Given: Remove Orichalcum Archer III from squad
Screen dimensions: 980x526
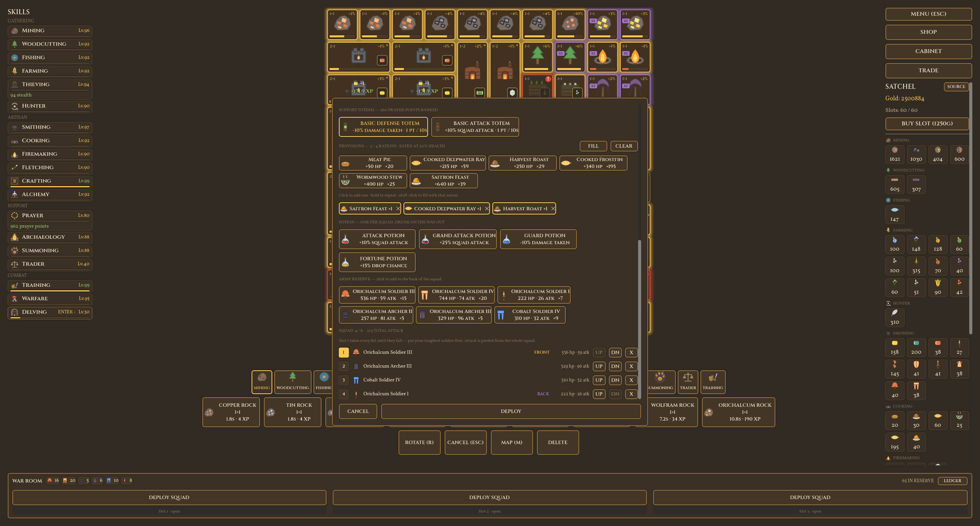Looking at the screenshot, I should [631, 366].
